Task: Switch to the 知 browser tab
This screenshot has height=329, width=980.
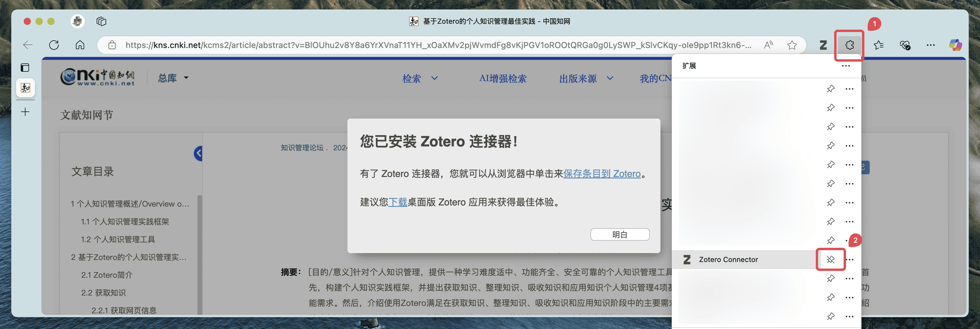Action: 25,88
